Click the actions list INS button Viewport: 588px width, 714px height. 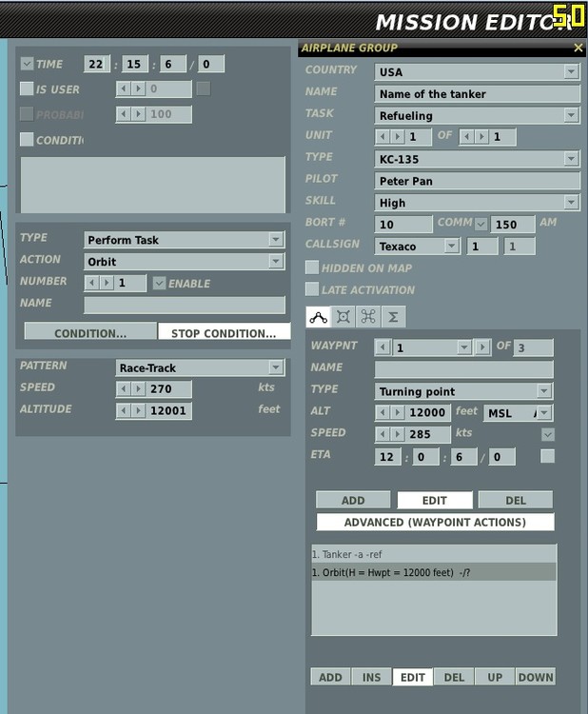tap(371, 677)
